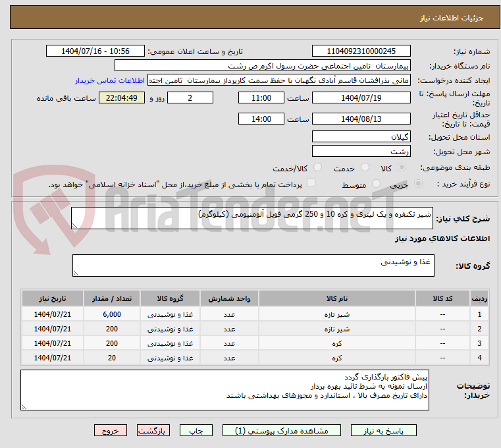The width and height of the screenshot is (501, 448).
Task: Click the عدد unit cell in row 1
Action: coord(229,315)
